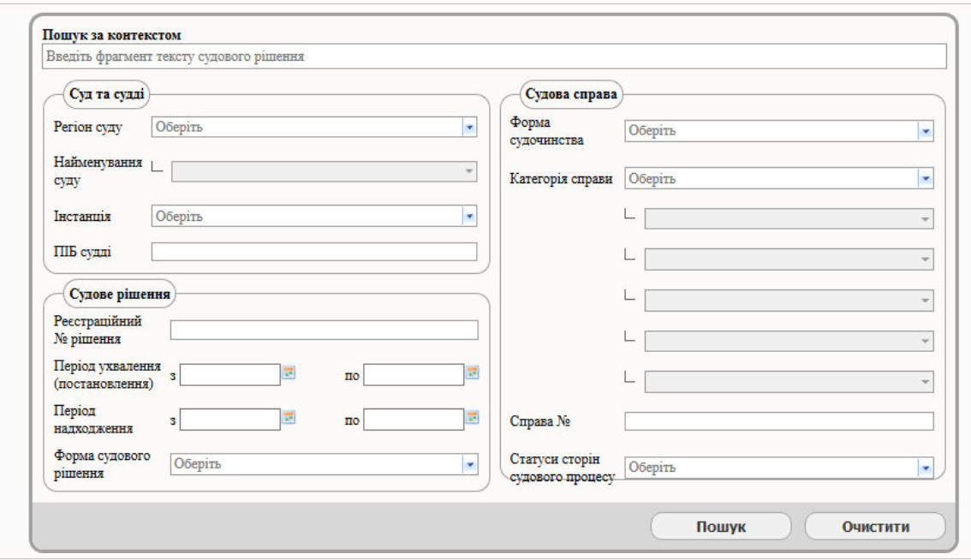Click the Пошук button
Image resolution: width=971 pixels, height=560 pixels.
pyautogui.click(x=721, y=527)
